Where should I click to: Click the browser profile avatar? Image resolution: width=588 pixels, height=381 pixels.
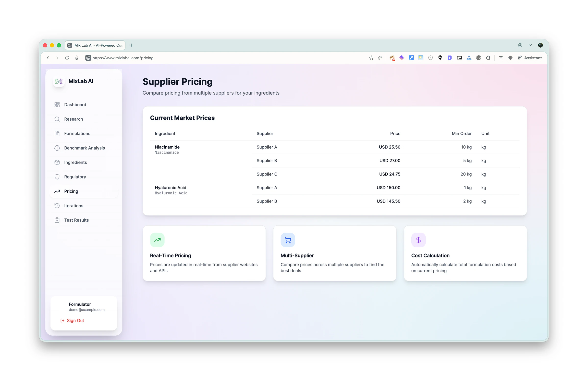pos(540,45)
